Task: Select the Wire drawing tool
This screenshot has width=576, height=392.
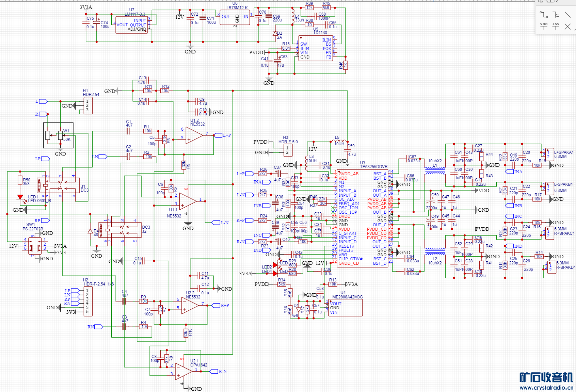Action: tap(544, 15)
